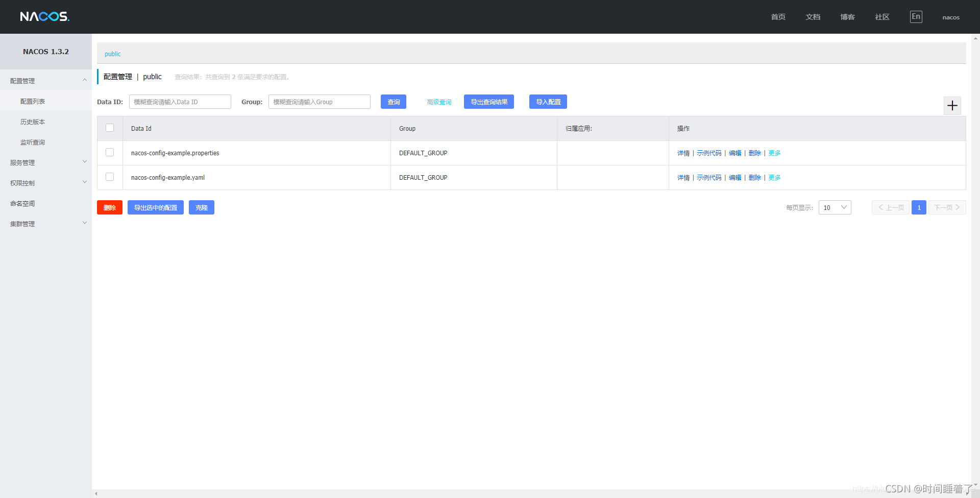Expand the 集群管理 sidebar menu
980x498 pixels.
click(x=46, y=224)
